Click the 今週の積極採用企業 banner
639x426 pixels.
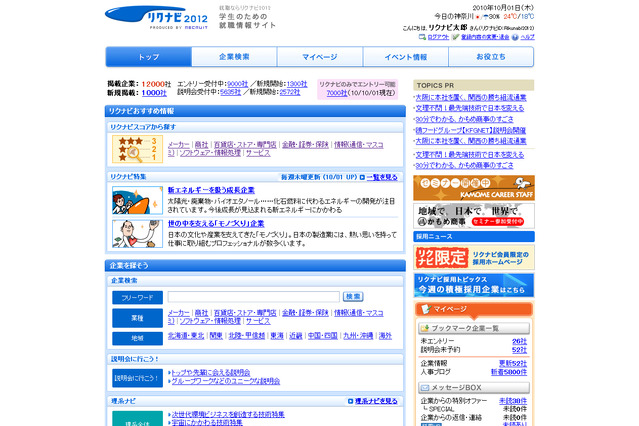tap(474, 285)
